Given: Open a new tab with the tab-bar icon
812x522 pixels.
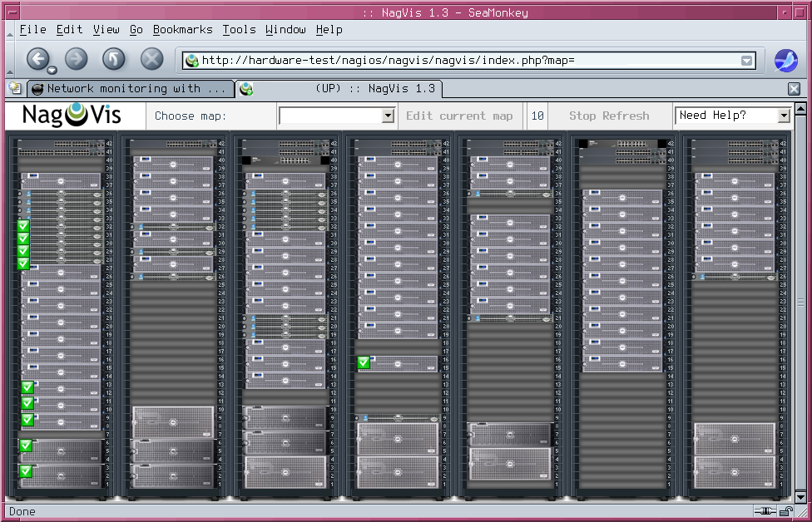Looking at the screenshot, I should click(15, 88).
